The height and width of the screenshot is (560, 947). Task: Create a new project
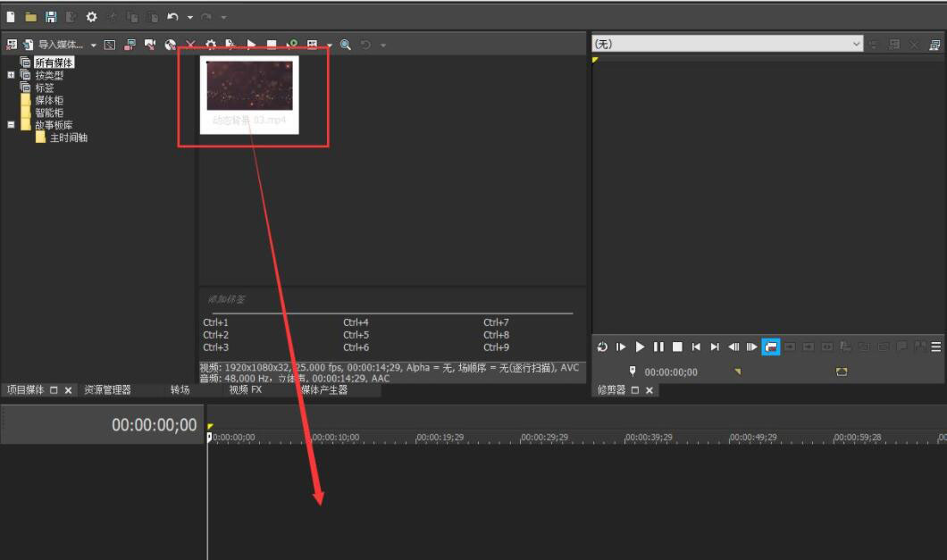pos(12,16)
